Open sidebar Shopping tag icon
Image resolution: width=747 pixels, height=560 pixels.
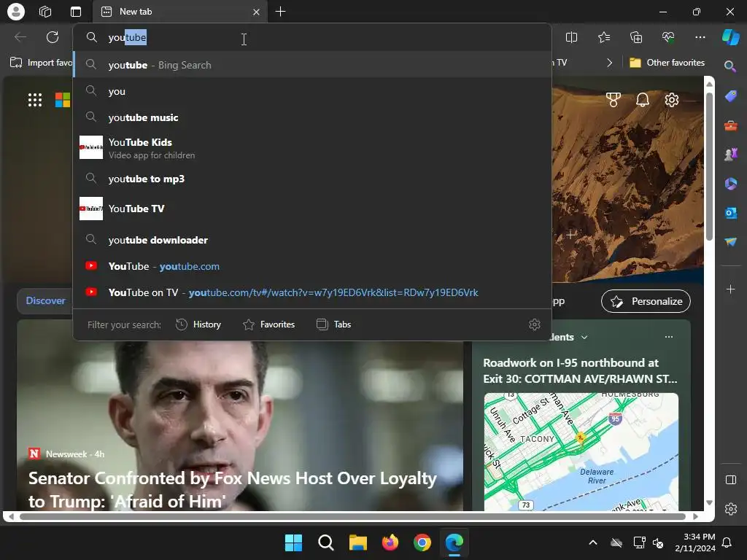pos(731,96)
